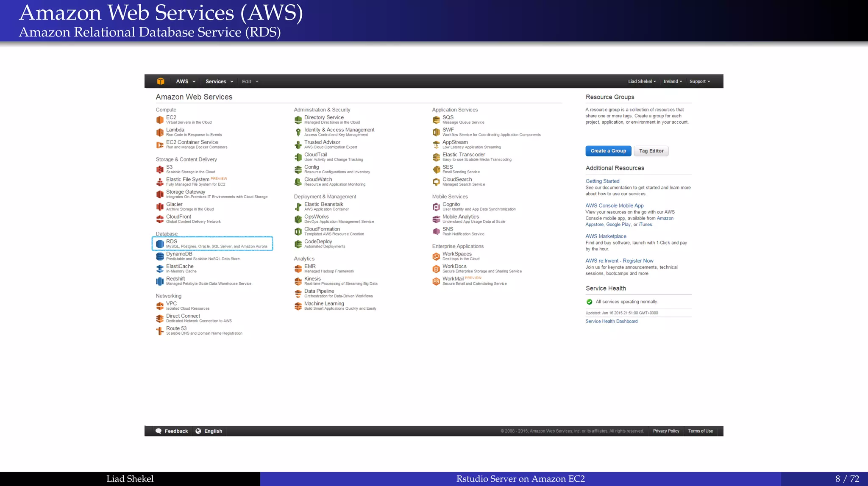Click the CloudSearch service
Viewport: 868px width, 486px height.
click(x=459, y=182)
